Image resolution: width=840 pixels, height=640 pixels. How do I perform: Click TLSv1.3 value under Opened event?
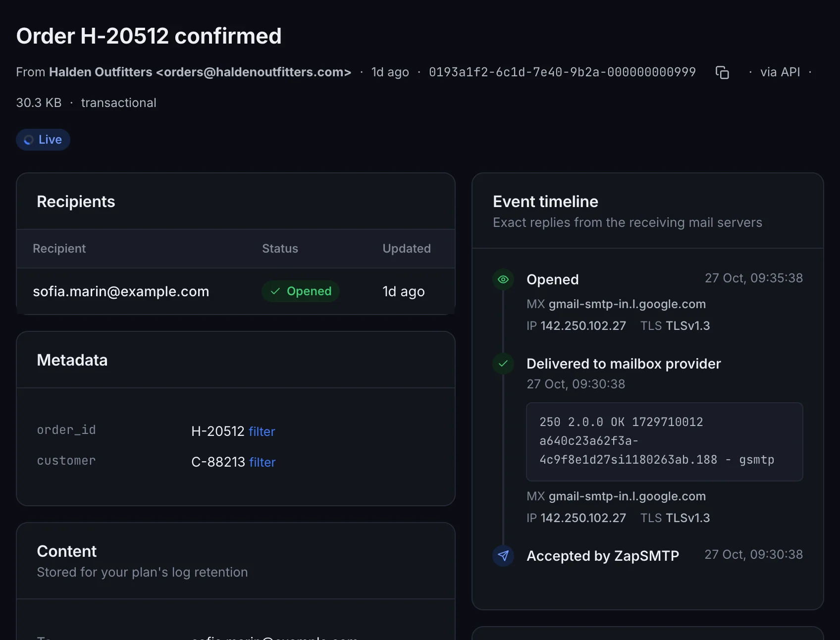(688, 326)
